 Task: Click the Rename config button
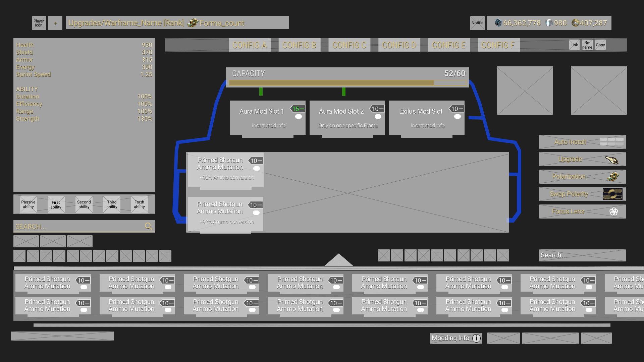587,45
